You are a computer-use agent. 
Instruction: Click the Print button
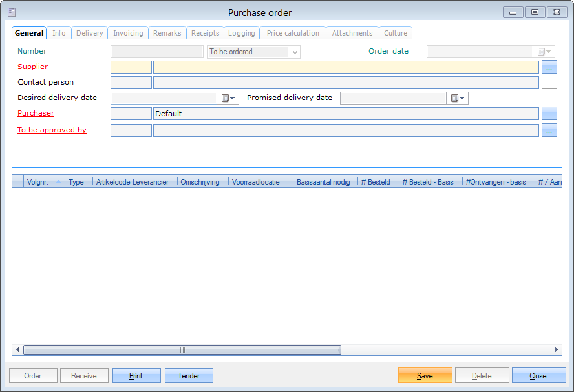pyautogui.click(x=136, y=376)
